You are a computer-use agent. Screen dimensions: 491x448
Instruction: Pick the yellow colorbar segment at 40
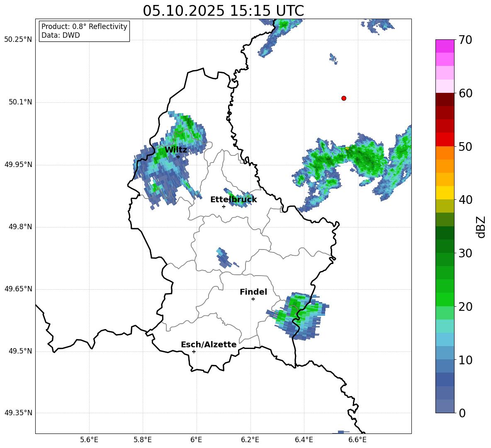(445, 193)
